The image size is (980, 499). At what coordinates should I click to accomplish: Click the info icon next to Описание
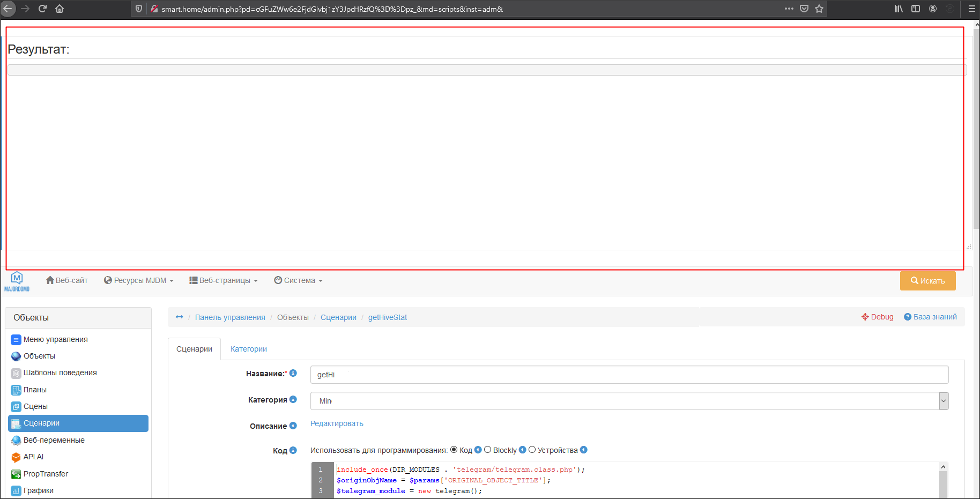pyautogui.click(x=293, y=426)
